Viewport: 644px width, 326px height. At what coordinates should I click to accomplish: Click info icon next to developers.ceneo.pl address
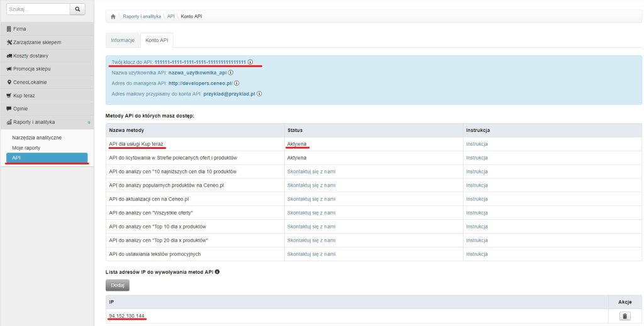click(x=237, y=83)
